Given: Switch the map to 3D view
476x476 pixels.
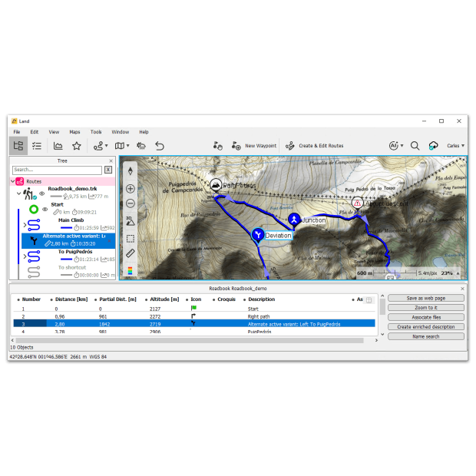Looking at the screenshot, I should pyautogui.click(x=131, y=220).
